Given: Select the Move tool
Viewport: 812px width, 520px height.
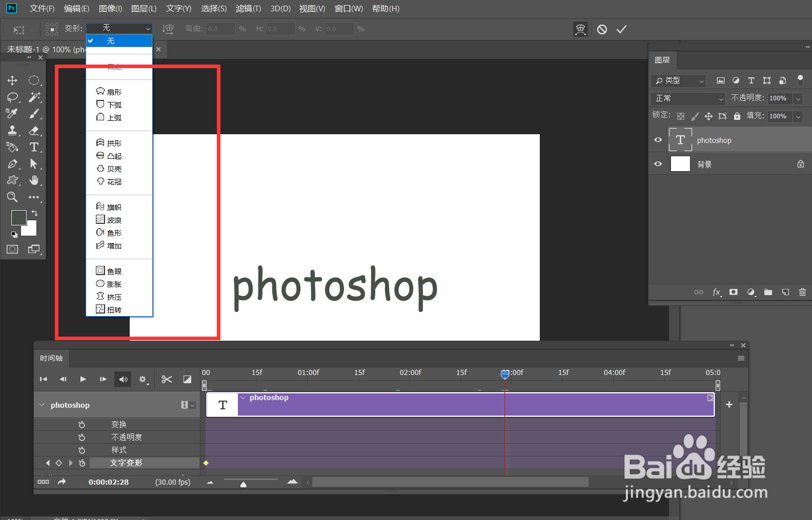Looking at the screenshot, I should tap(12, 80).
